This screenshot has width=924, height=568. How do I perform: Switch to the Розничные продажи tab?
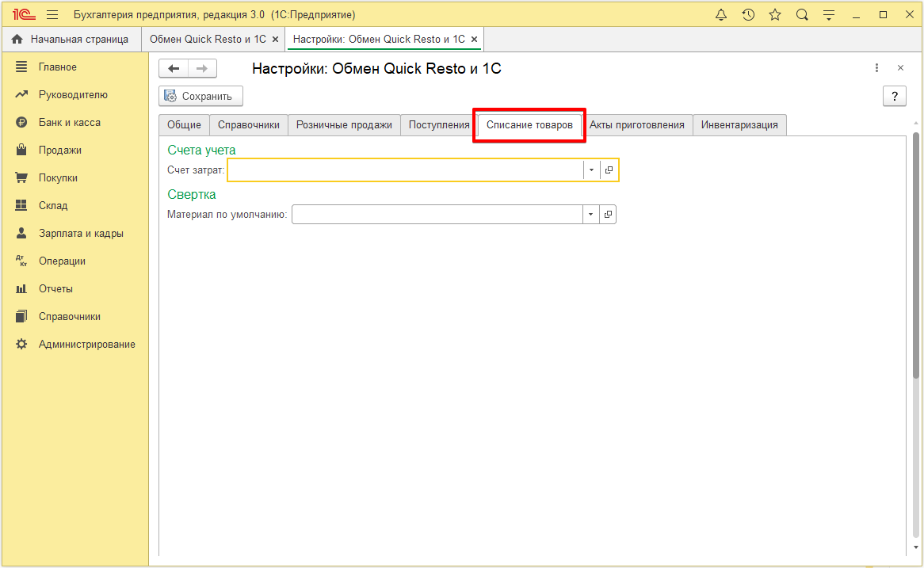(x=344, y=125)
